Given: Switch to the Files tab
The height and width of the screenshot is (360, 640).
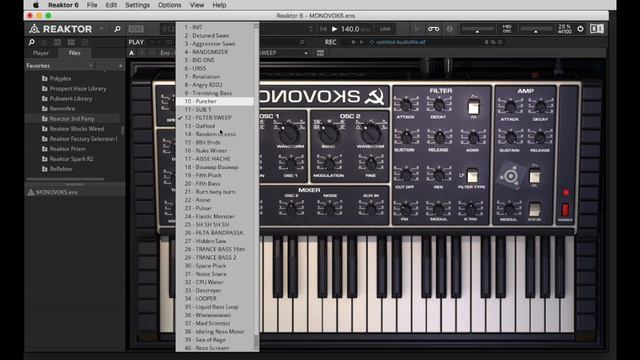Looking at the screenshot, I should (74, 53).
